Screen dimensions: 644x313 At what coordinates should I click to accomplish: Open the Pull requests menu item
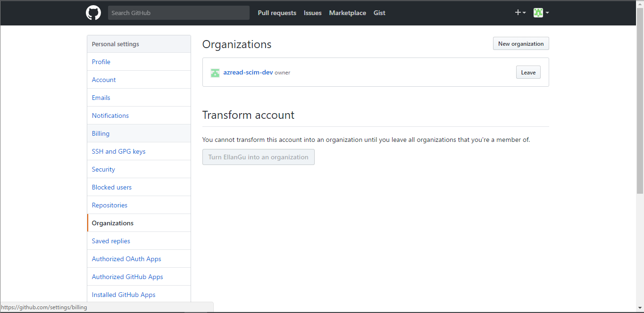pyautogui.click(x=277, y=13)
